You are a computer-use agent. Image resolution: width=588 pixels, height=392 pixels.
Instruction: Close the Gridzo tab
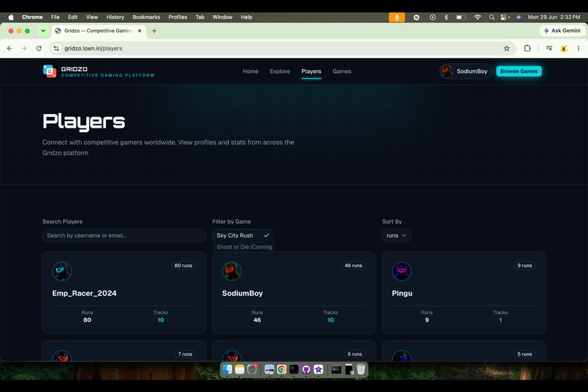click(139, 31)
